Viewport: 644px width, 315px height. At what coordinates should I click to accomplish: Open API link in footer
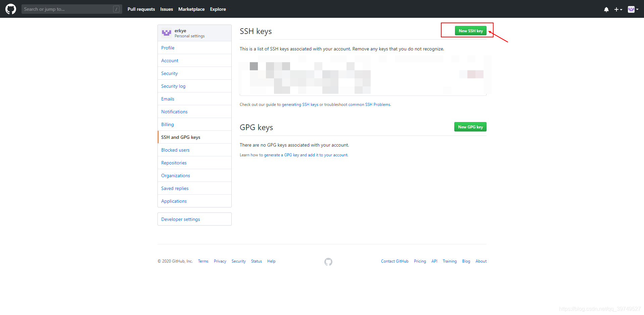(x=434, y=261)
